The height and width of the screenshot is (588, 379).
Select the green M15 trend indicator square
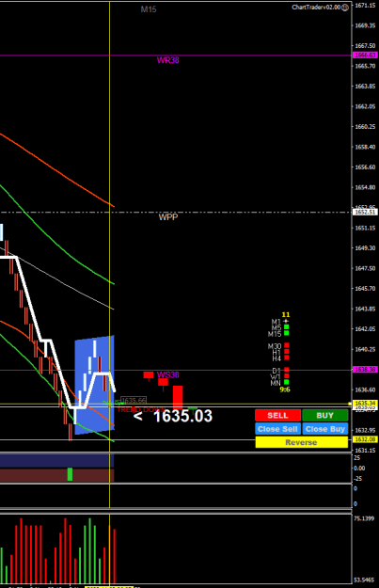[x=287, y=333]
